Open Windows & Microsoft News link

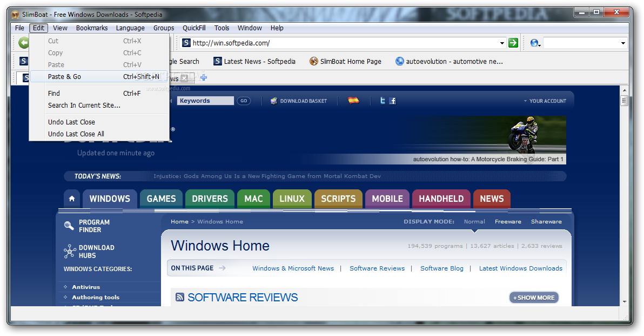(293, 268)
